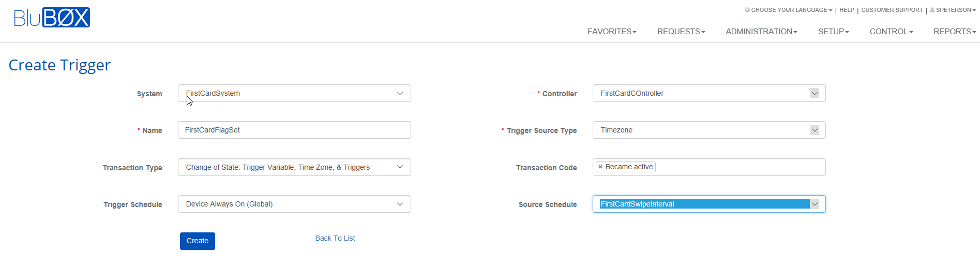Open Choose Your Language menu
The height and width of the screenshot is (280, 980).
pos(789,10)
